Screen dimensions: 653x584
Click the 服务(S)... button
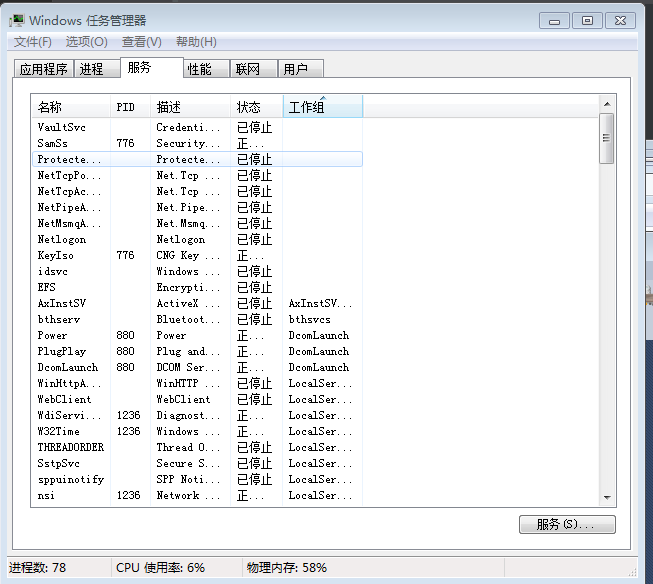[567, 524]
